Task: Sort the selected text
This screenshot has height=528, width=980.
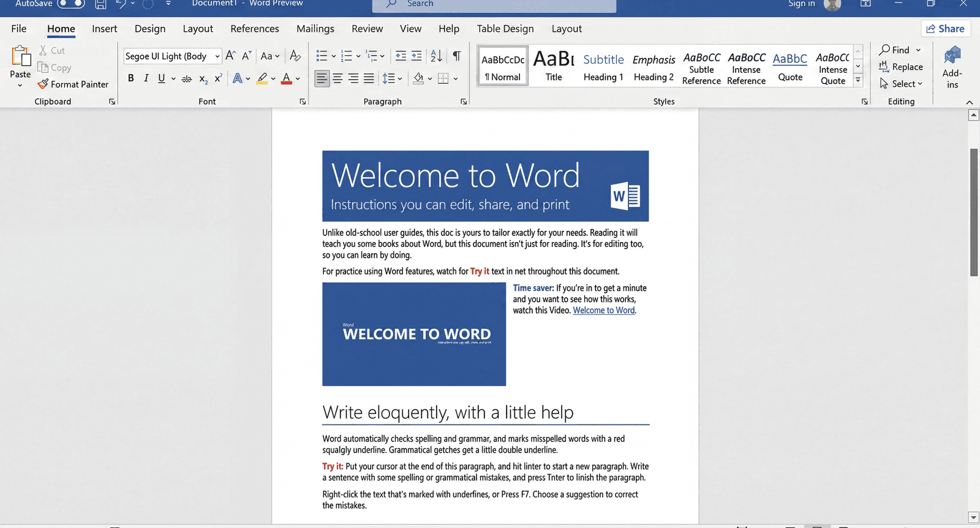Action: [x=436, y=56]
